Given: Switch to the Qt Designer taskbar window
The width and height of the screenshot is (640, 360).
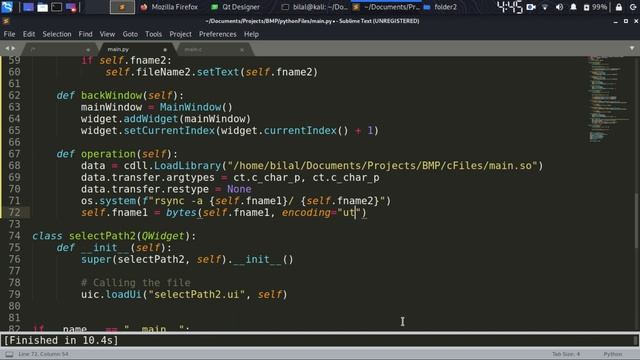Looking at the screenshot, I should [235, 7].
